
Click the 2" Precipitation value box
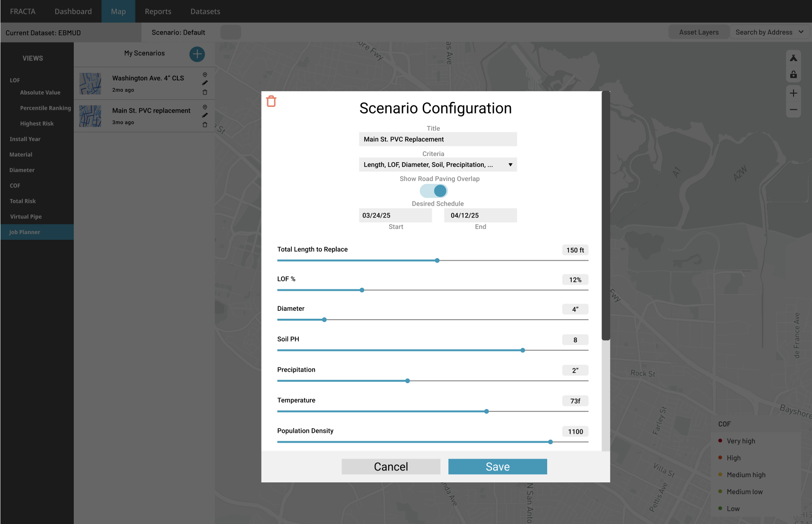coord(575,370)
